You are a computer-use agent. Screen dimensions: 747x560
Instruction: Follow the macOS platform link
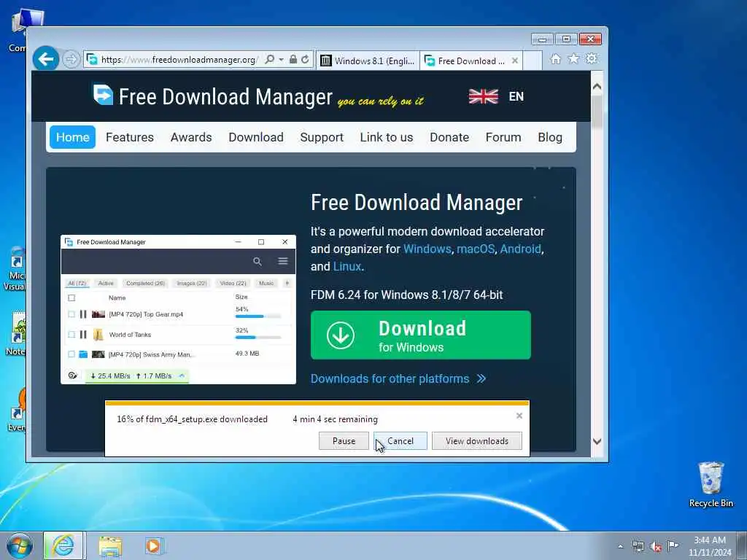click(475, 249)
